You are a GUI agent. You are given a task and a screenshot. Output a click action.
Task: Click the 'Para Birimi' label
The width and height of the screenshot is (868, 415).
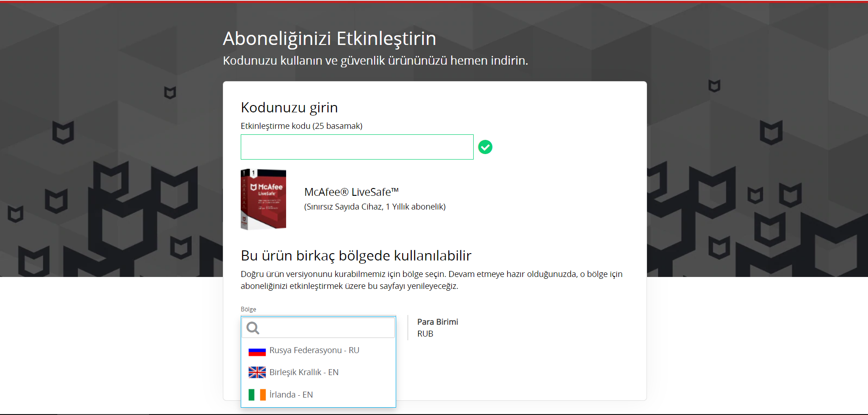click(x=437, y=322)
